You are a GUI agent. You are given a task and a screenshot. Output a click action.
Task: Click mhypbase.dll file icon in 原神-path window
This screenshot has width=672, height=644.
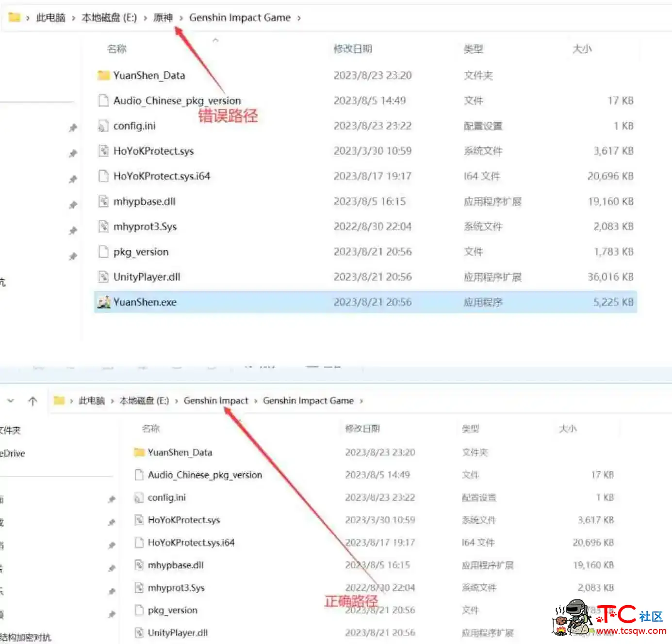[103, 201]
